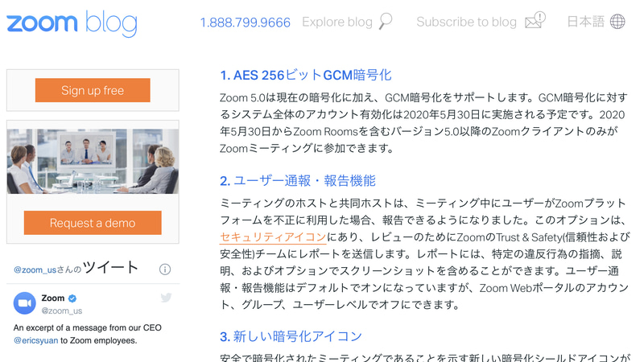Click the Twitter bird icon in tweet
The height and width of the screenshot is (362, 644).
(x=166, y=297)
